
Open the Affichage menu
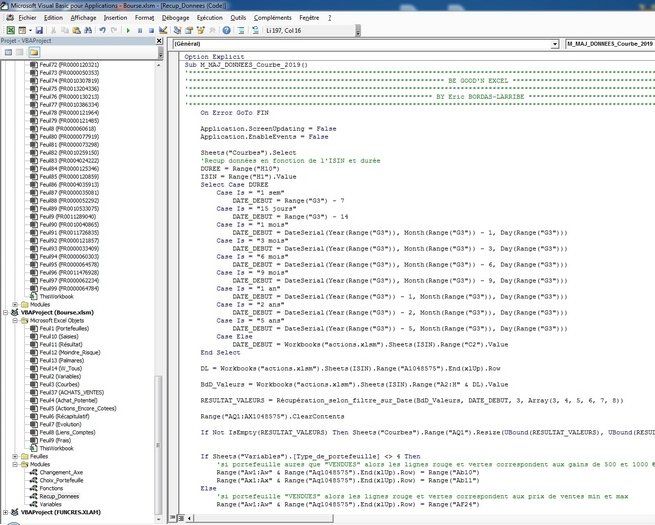tap(83, 17)
